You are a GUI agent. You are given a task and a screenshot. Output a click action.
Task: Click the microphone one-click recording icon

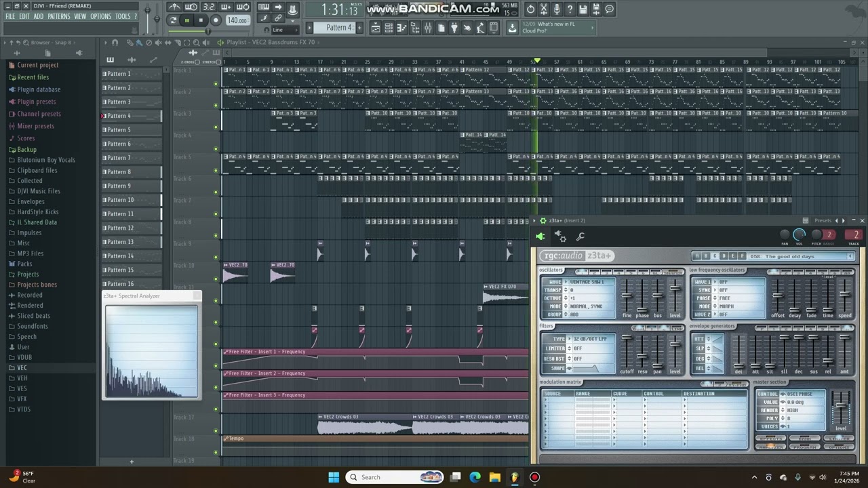[x=557, y=9]
